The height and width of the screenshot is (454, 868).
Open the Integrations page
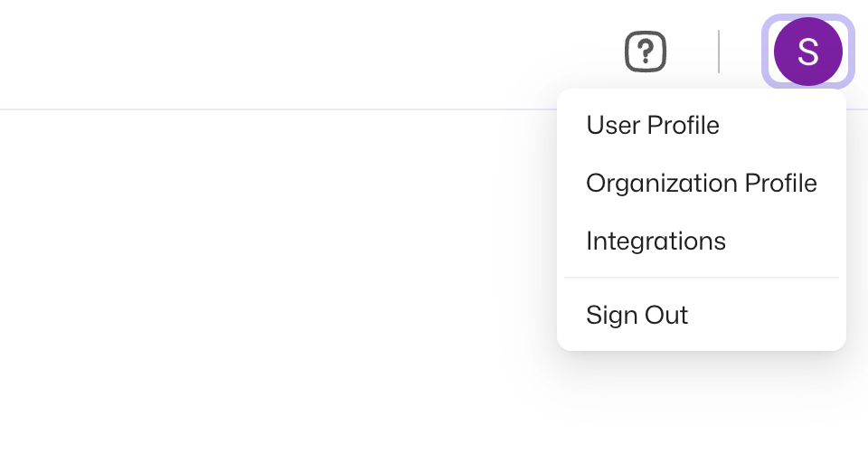[x=656, y=241]
